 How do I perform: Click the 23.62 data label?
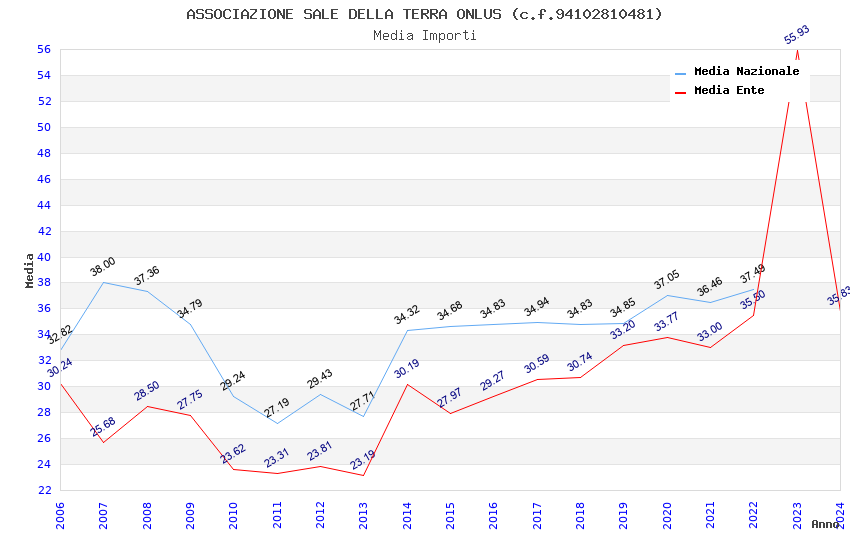(x=233, y=454)
